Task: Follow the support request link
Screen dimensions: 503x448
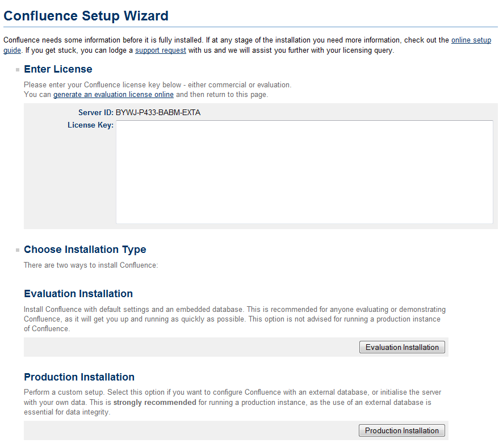Action: coord(160,50)
